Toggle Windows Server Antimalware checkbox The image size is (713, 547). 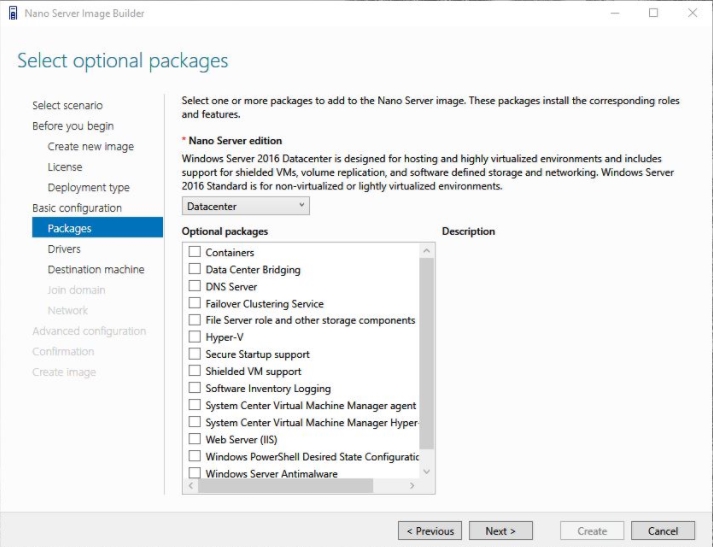pos(195,474)
